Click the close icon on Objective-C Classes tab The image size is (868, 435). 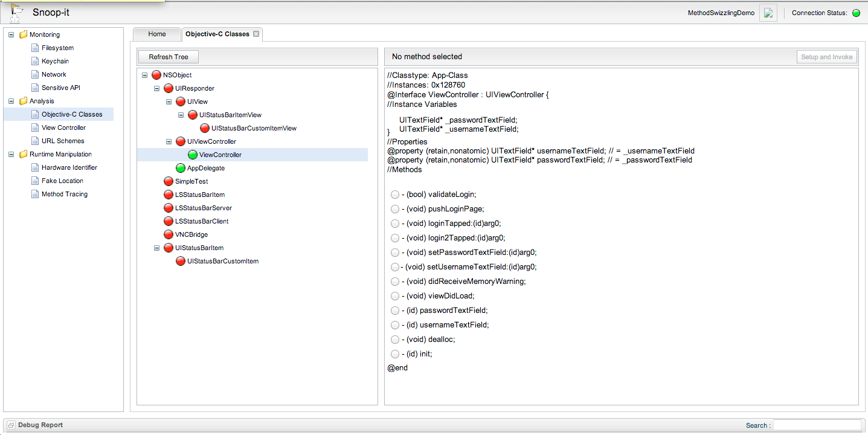click(x=256, y=34)
